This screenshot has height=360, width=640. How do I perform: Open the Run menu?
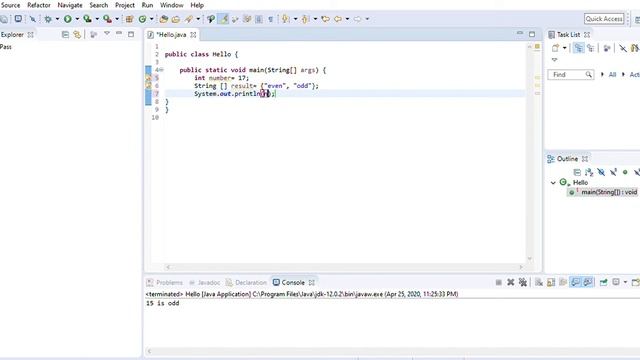[147, 5]
